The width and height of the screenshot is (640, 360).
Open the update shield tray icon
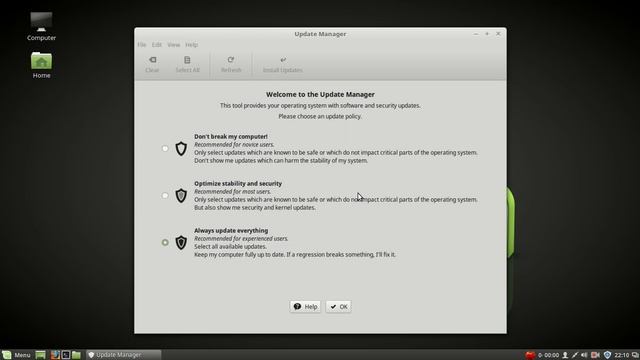click(607, 355)
